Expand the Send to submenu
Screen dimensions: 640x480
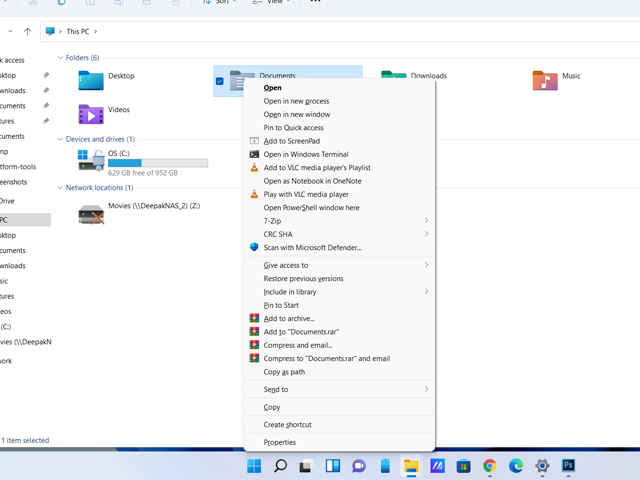[426, 389]
